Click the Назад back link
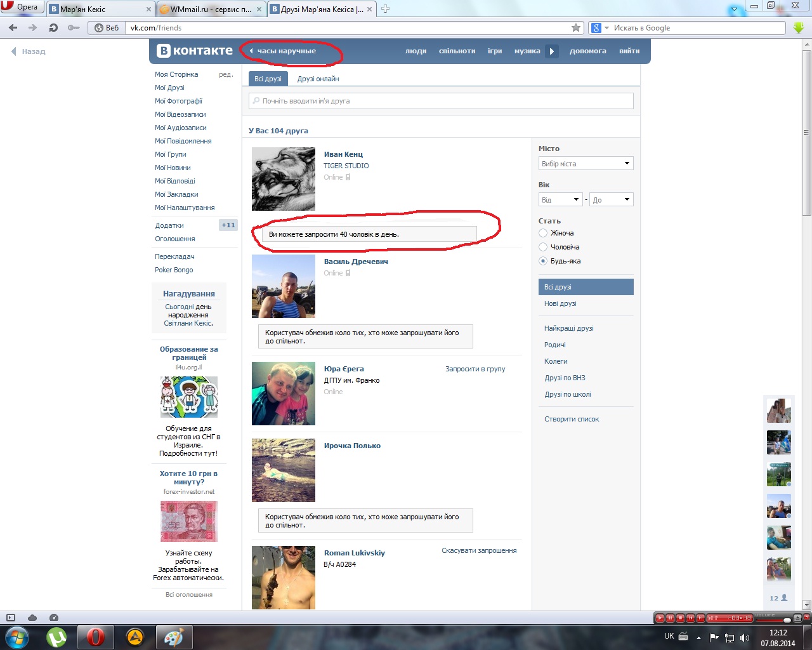812x650 pixels. coord(29,51)
